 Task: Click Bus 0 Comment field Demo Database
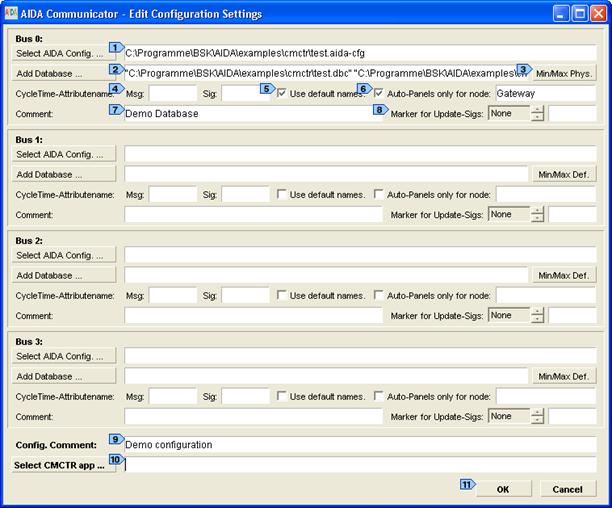click(253, 114)
